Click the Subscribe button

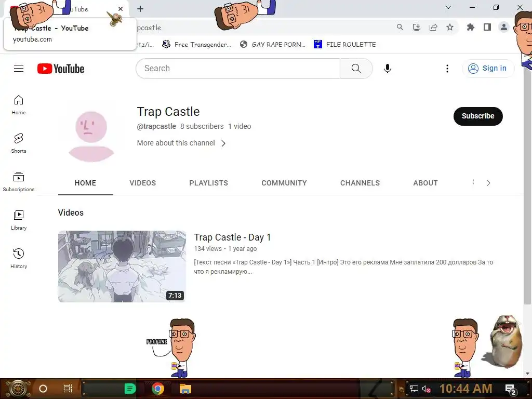click(478, 116)
